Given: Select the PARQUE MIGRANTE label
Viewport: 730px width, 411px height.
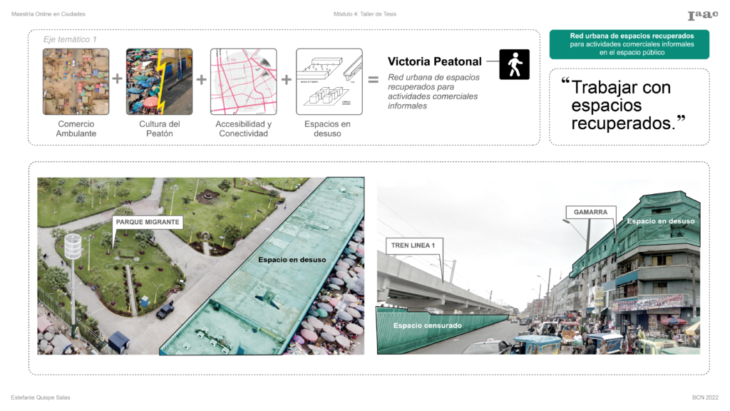Looking at the screenshot, I should coord(147,223).
